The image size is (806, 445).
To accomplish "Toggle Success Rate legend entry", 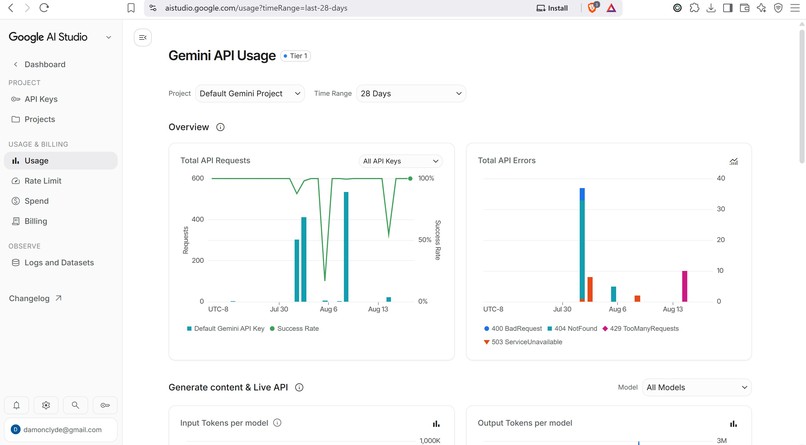I will pyautogui.click(x=295, y=328).
